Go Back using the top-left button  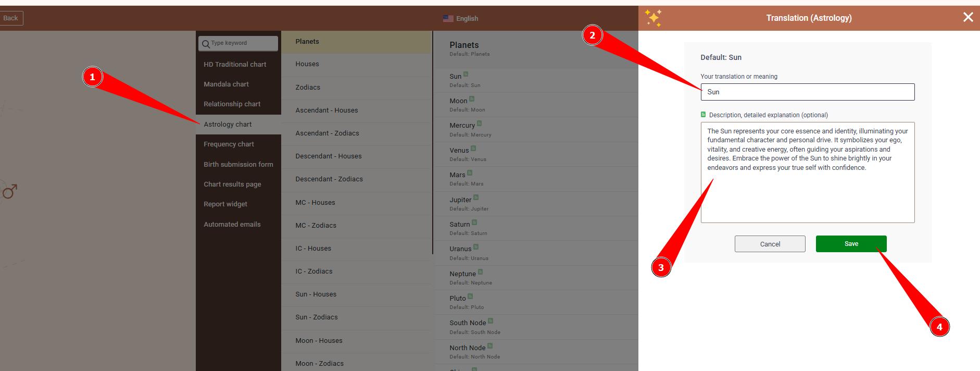(x=11, y=18)
